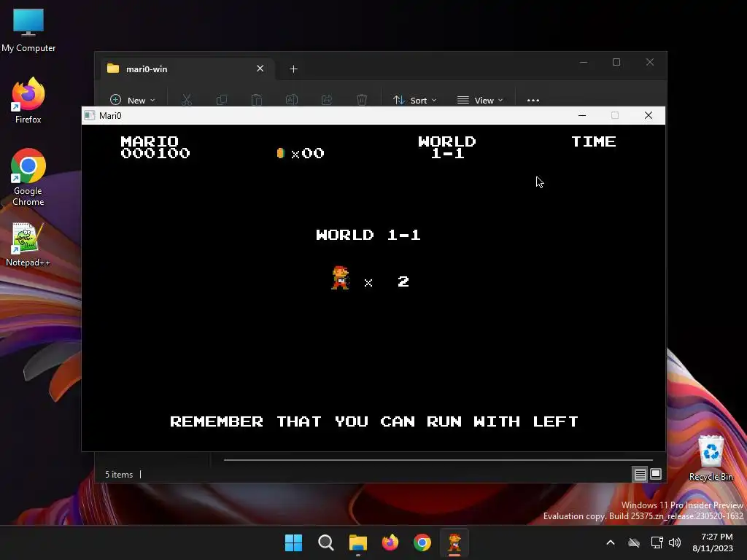Select the Mari0 app on the taskbar
Viewport: 747px width, 560px height.
pyautogui.click(x=454, y=542)
